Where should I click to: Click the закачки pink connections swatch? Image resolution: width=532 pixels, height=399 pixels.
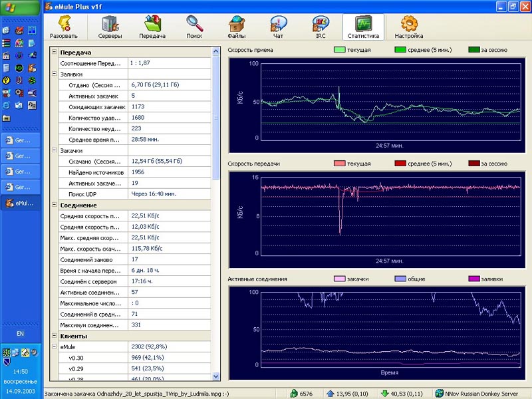coord(339,279)
